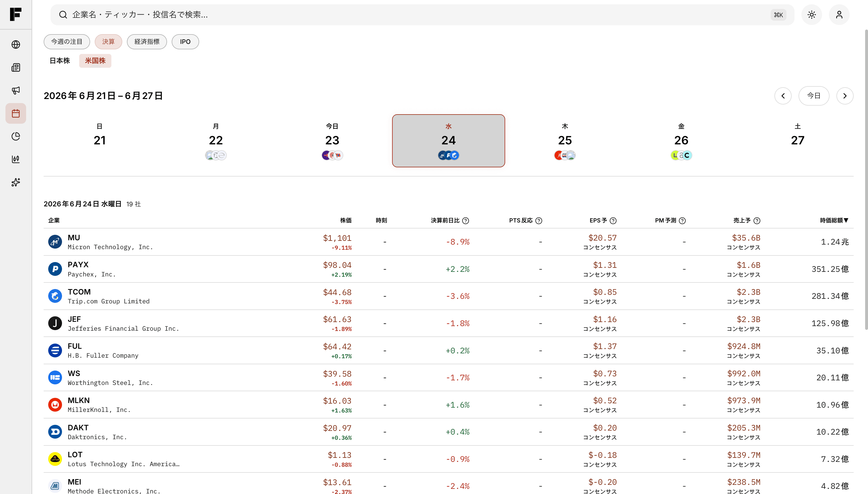This screenshot has width=868, height=494.
Task: Open the news icon in sidebar
Action: point(15,67)
